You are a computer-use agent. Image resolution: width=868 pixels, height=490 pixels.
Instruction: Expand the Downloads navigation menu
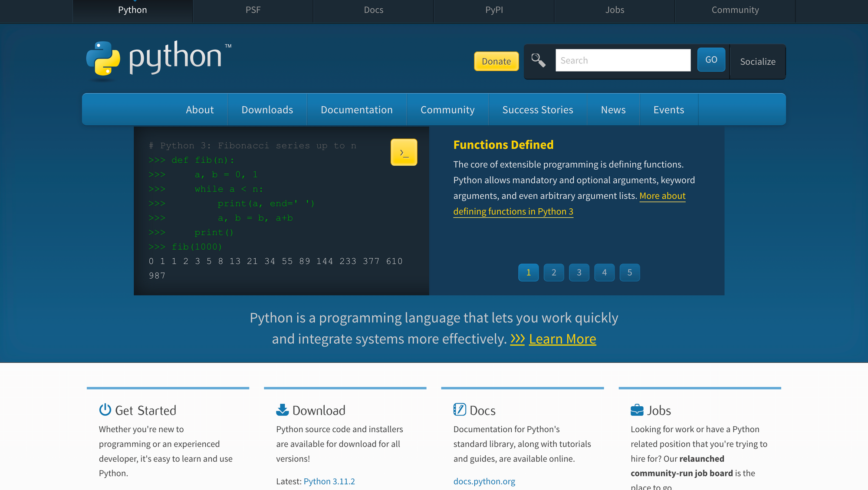pyautogui.click(x=267, y=110)
